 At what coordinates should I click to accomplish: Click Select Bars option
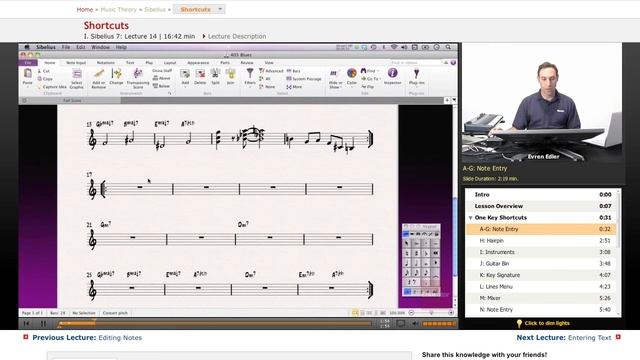pyautogui.click(x=293, y=71)
